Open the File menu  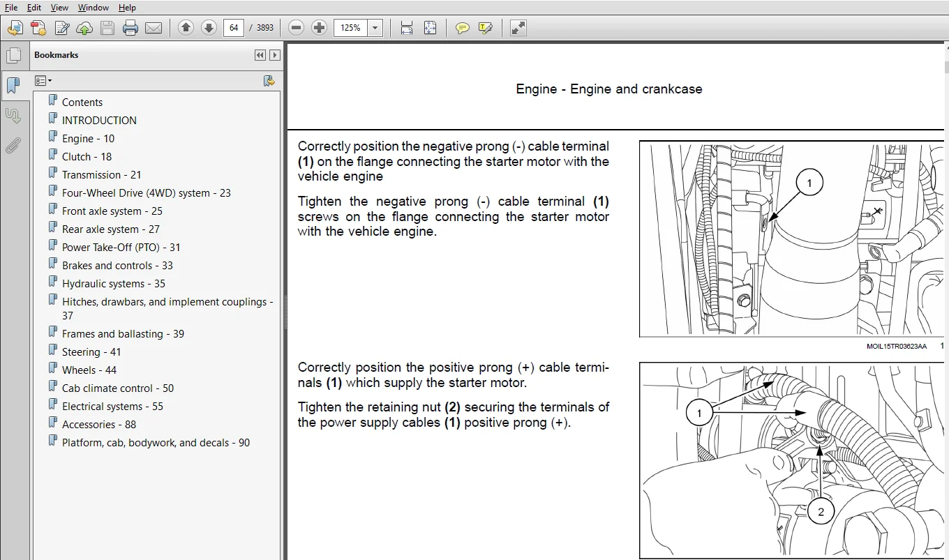[x=11, y=7]
